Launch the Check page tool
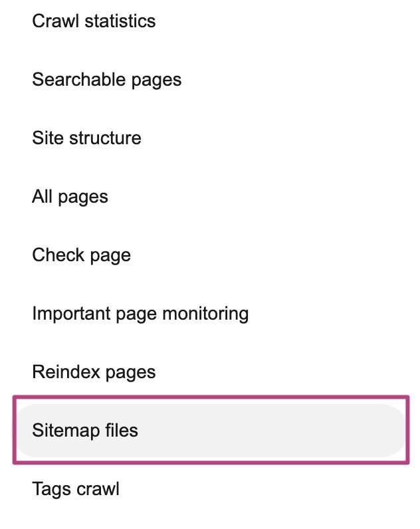This screenshot has width=420, height=529. [x=81, y=255]
